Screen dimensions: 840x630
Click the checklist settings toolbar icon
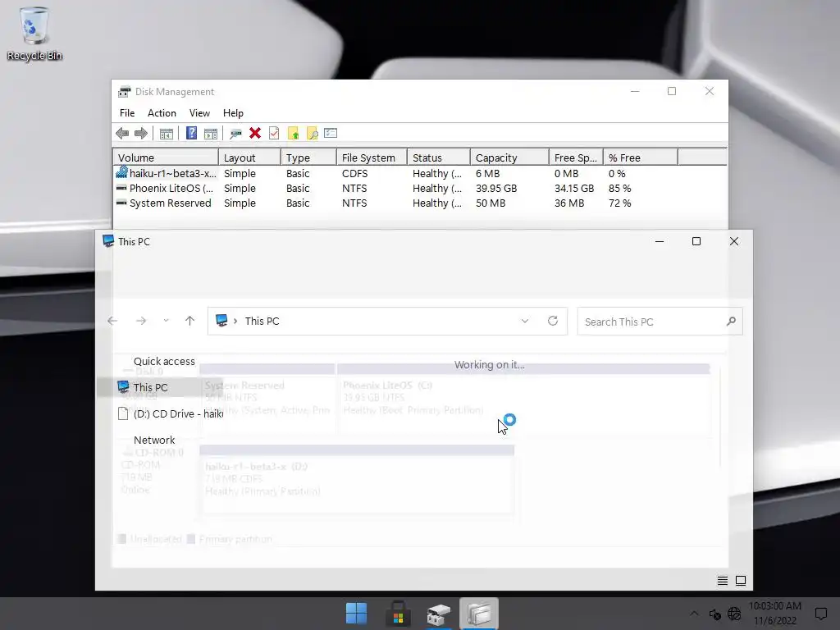331,133
